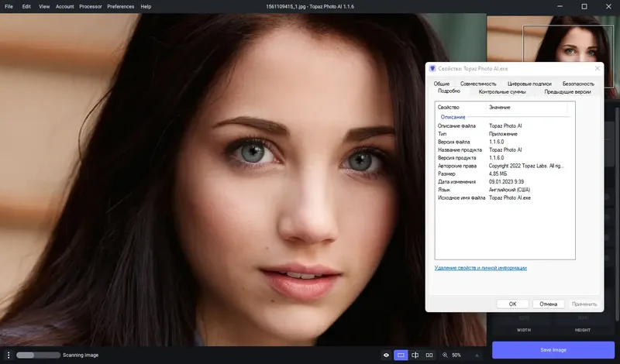Switch to the Безопасность tab

(578, 84)
